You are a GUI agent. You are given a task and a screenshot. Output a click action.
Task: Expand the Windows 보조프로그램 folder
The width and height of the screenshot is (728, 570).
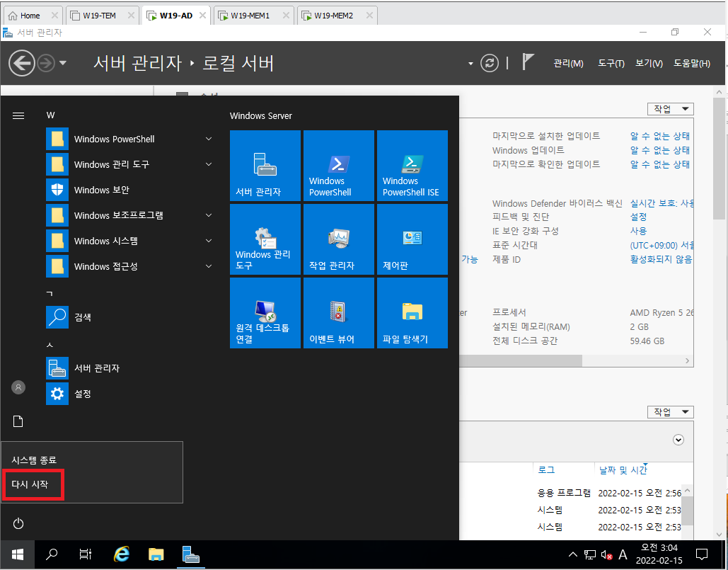point(209,215)
